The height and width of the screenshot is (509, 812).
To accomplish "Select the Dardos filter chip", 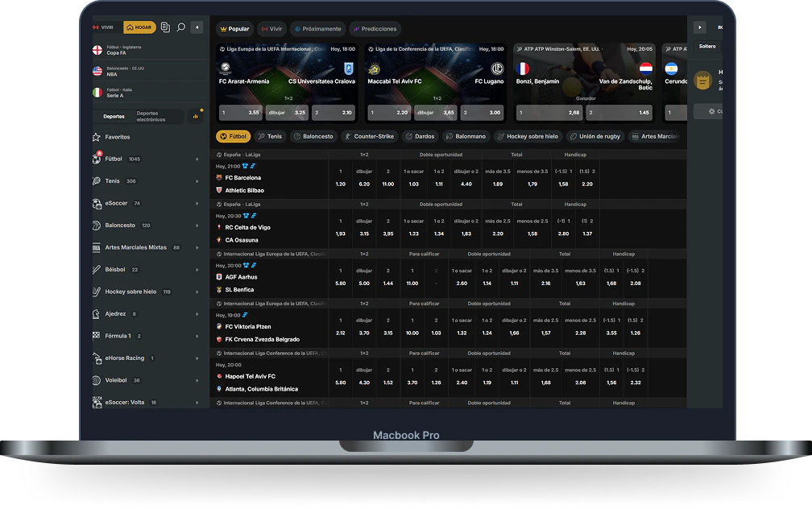I will click(x=420, y=136).
